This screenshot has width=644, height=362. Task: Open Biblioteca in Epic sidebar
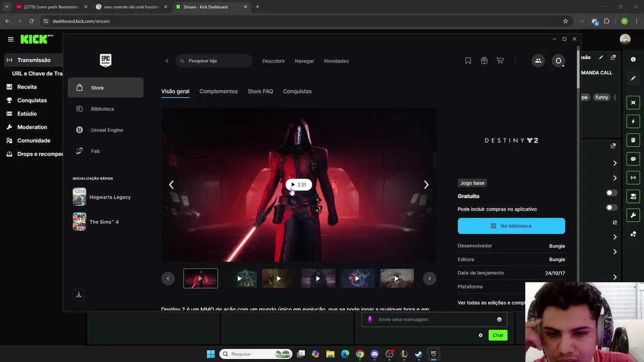point(106,109)
